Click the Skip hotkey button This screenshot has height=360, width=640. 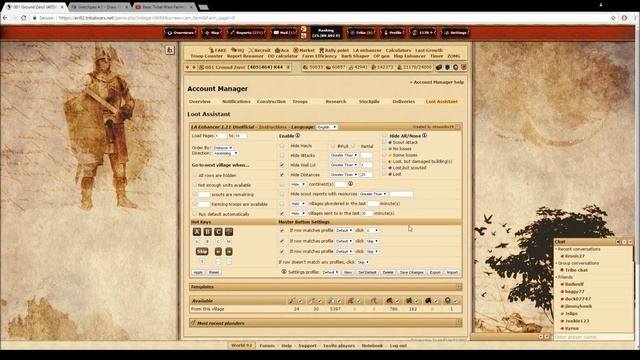(x=202, y=251)
